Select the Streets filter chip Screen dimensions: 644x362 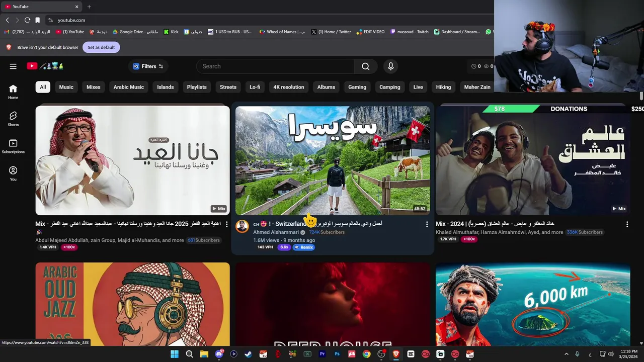(x=228, y=87)
